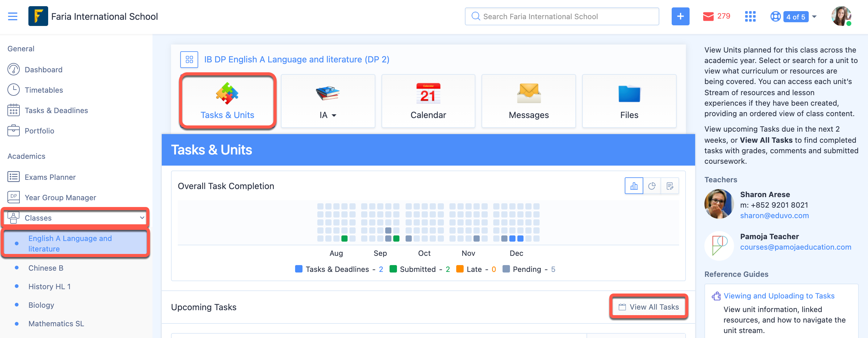Viewport: 868px width, 338px height.
Task: Expand the 4 of 5 dropdown arrow
Action: (814, 16)
